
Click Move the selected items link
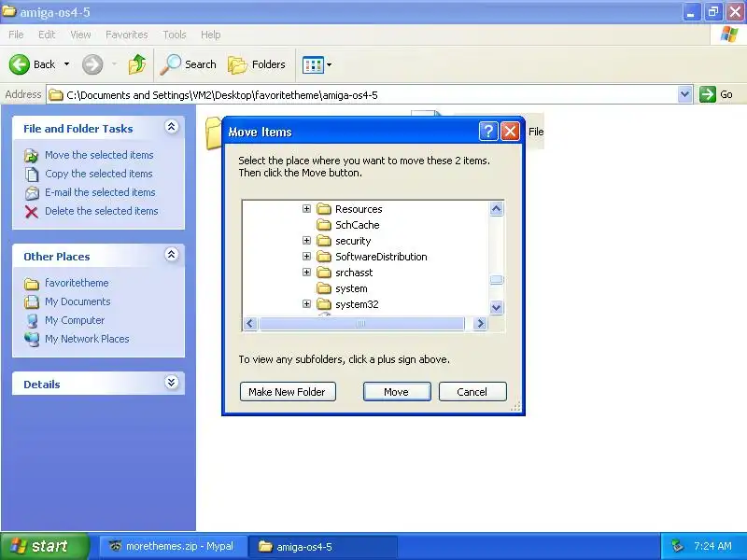pos(99,155)
